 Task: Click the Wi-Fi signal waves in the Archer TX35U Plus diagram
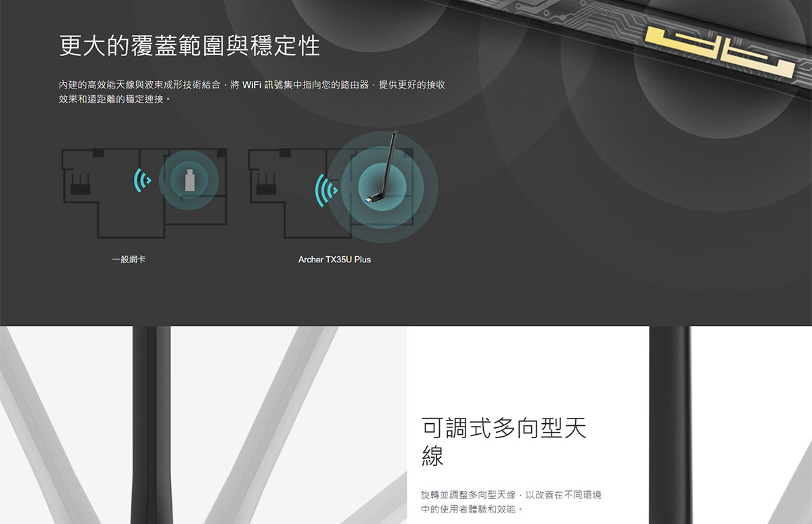327,189
